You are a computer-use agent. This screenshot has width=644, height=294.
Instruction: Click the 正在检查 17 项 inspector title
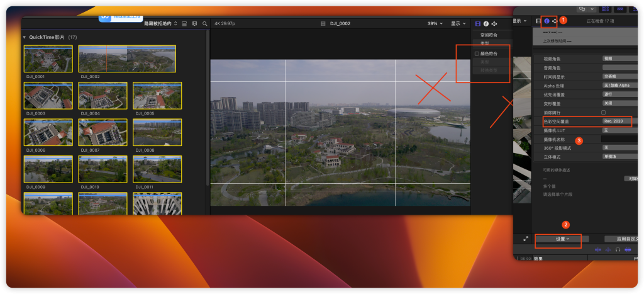point(601,21)
